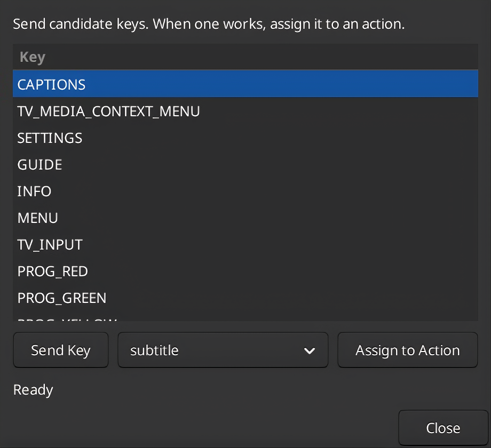This screenshot has height=448, width=491.
Task: Click the Ready status label
Action: [33, 390]
